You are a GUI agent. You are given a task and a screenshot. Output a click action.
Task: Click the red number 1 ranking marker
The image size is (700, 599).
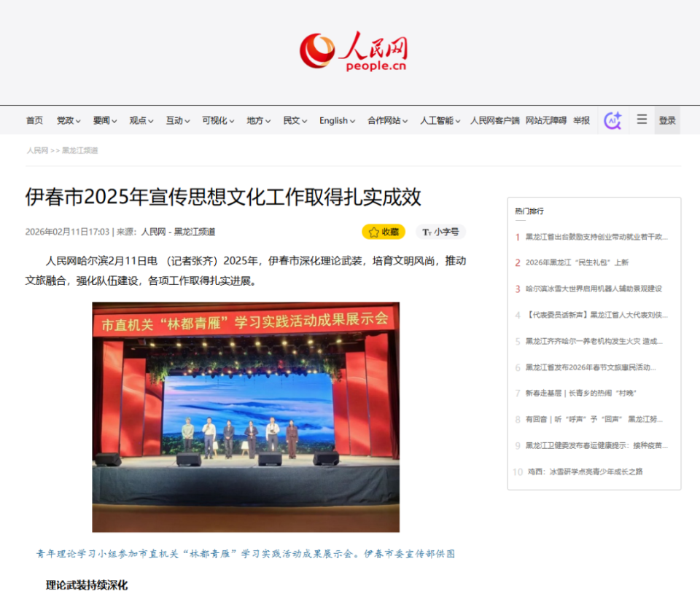coord(516,236)
